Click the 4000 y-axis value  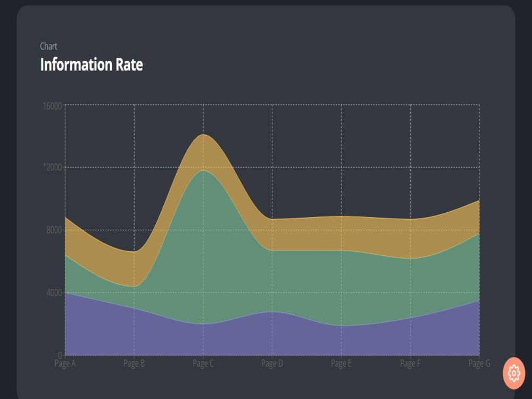(x=54, y=293)
